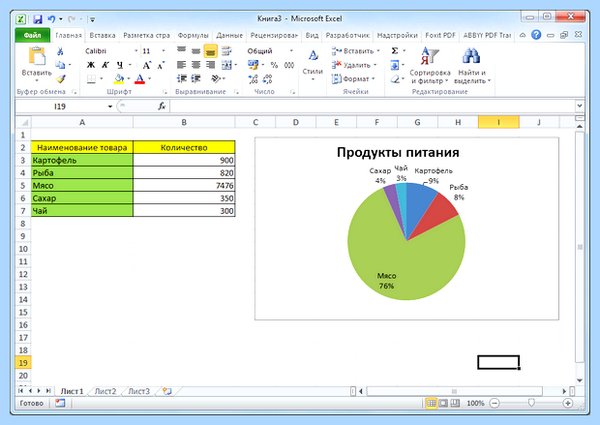Image resolution: width=600 pixels, height=425 pixels.
Task: Click the percent style icon
Action: click(x=274, y=65)
